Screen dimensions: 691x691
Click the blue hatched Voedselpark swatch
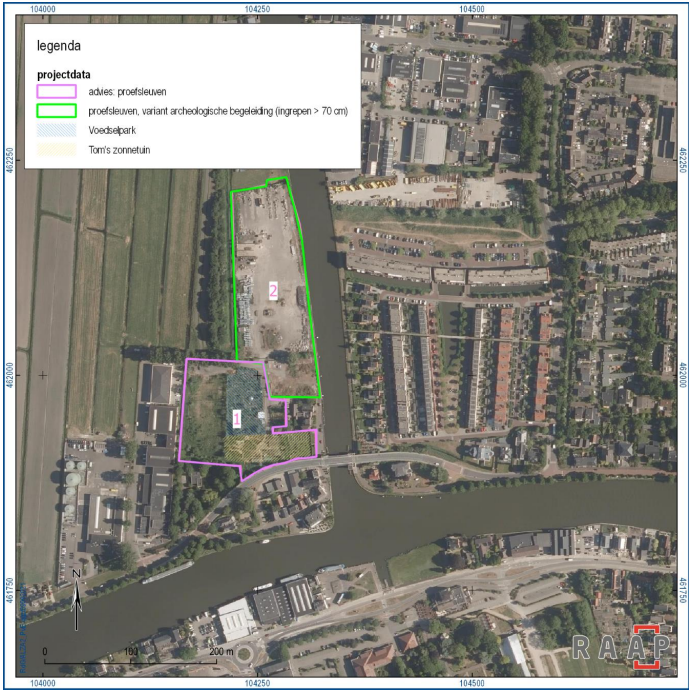click(x=56, y=130)
